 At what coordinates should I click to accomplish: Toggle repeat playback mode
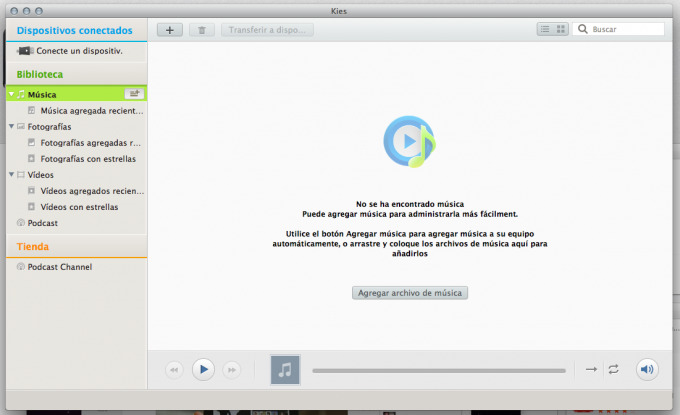pos(613,369)
